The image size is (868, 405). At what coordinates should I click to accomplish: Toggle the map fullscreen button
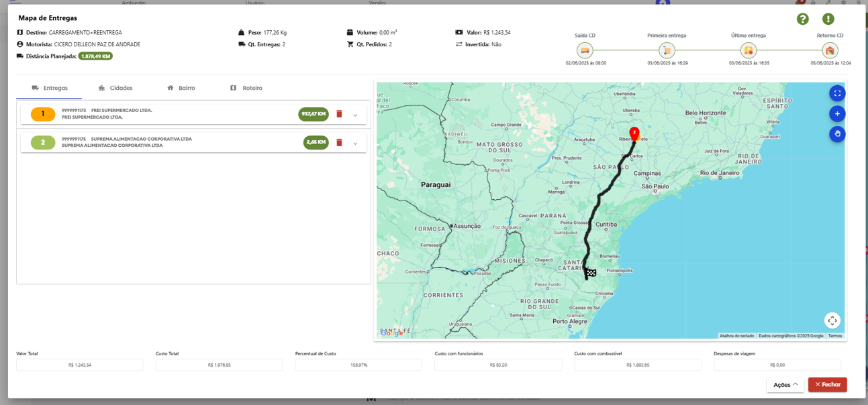tap(837, 93)
